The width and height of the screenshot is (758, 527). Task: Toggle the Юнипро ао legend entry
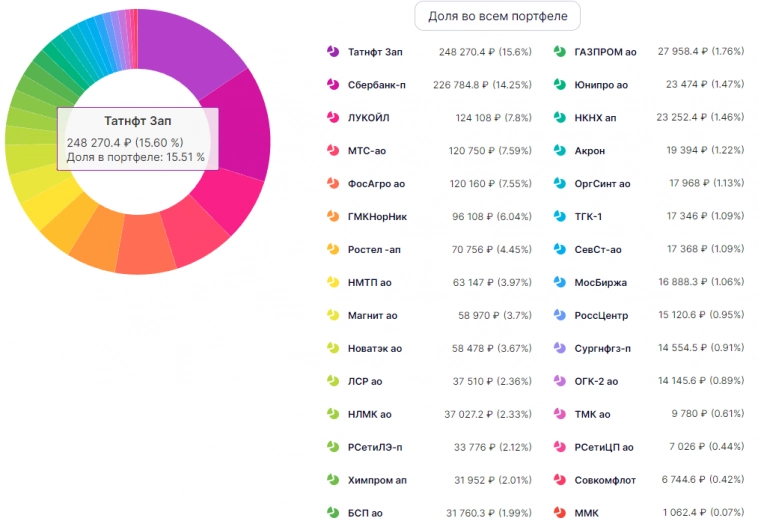click(601, 85)
